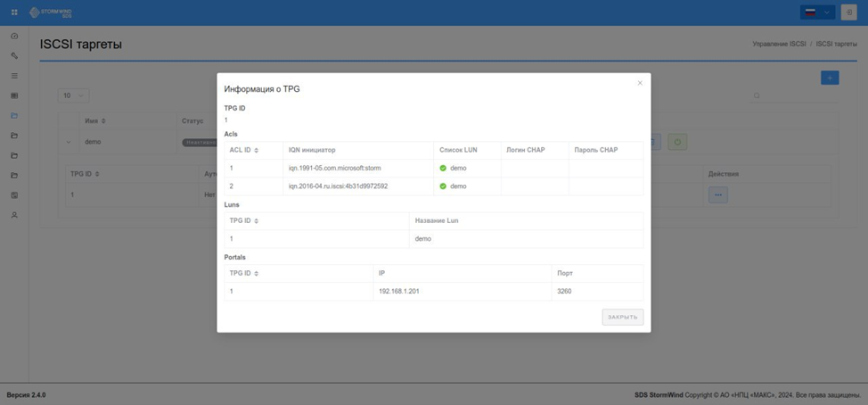868x405 pixels.
Task: Click the Статус column header in background
Action: click(x=192, y=120)
